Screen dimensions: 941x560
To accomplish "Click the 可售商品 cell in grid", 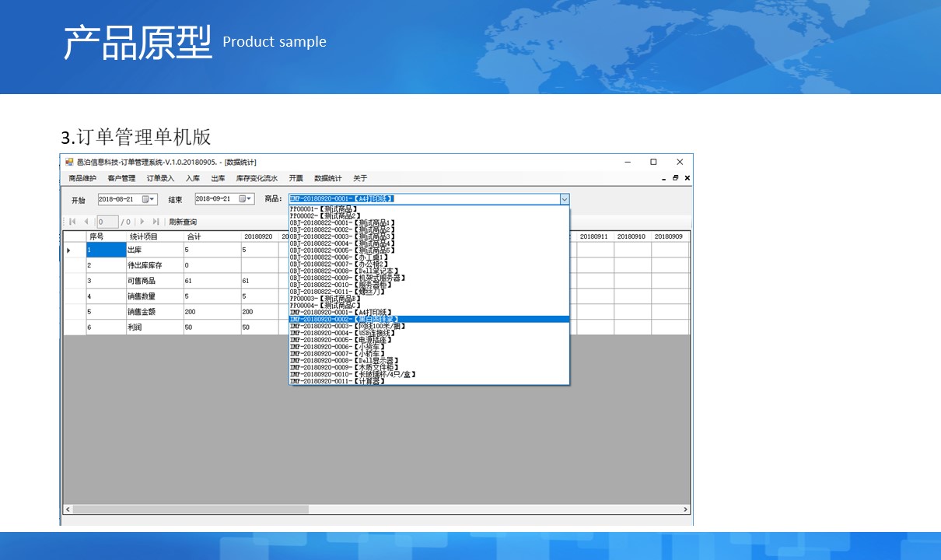I will coord(155,281).
